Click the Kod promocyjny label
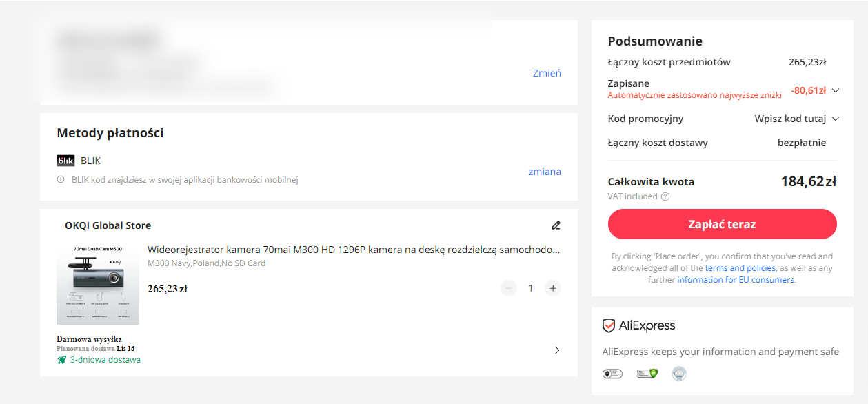The width and height of the screenshot is (868, 404). (x=645, y=119)
